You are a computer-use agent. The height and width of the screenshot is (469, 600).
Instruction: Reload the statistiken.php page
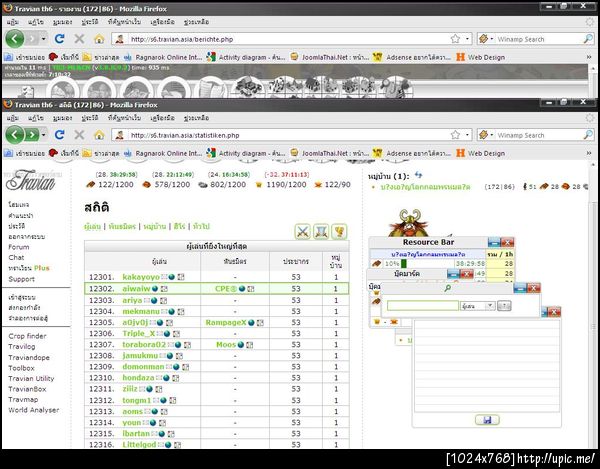(x=59, y=135)
